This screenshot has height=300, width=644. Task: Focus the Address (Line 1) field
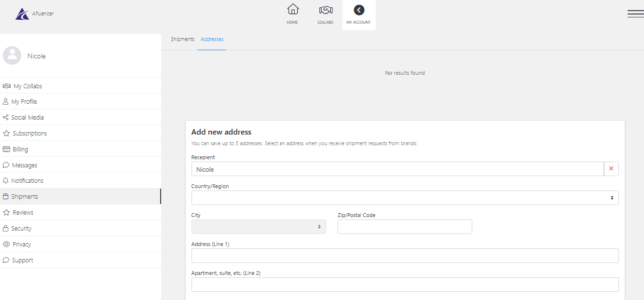click(404, 256)
